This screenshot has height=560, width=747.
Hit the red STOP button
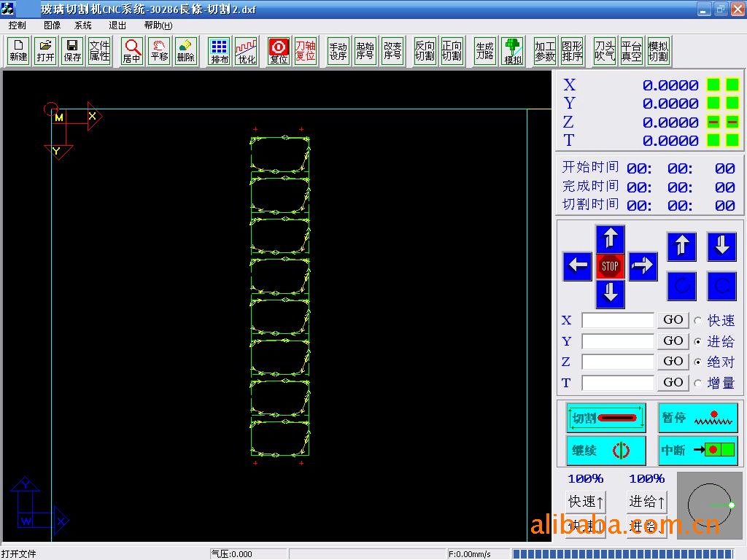coord(611,266)
